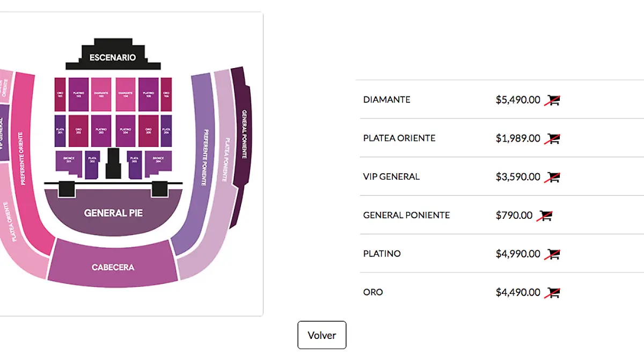Choose the Platino 102 seating block
The height and width of the screenshot is (362, 644).
coord(78,94)
